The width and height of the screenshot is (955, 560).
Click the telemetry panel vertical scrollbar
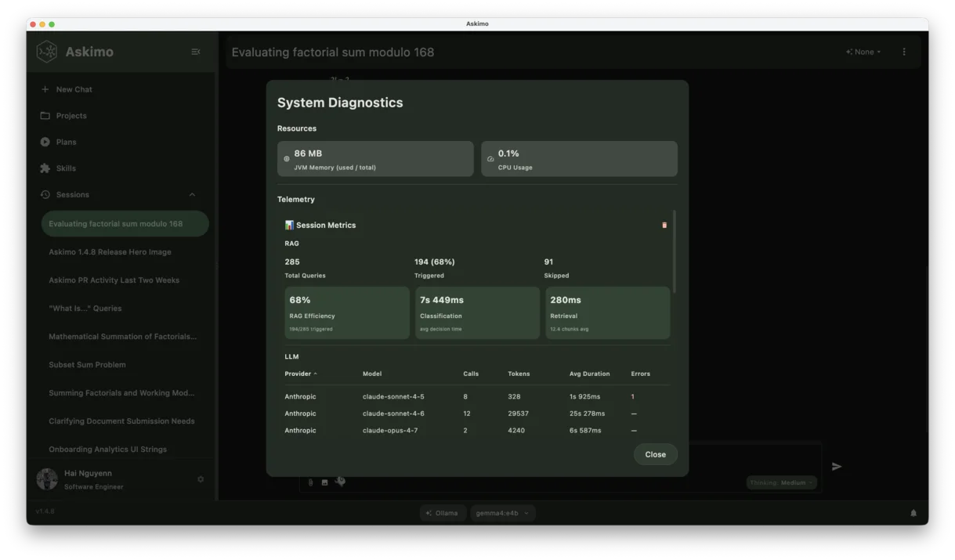pyautogui.click(x=675, y=252)
